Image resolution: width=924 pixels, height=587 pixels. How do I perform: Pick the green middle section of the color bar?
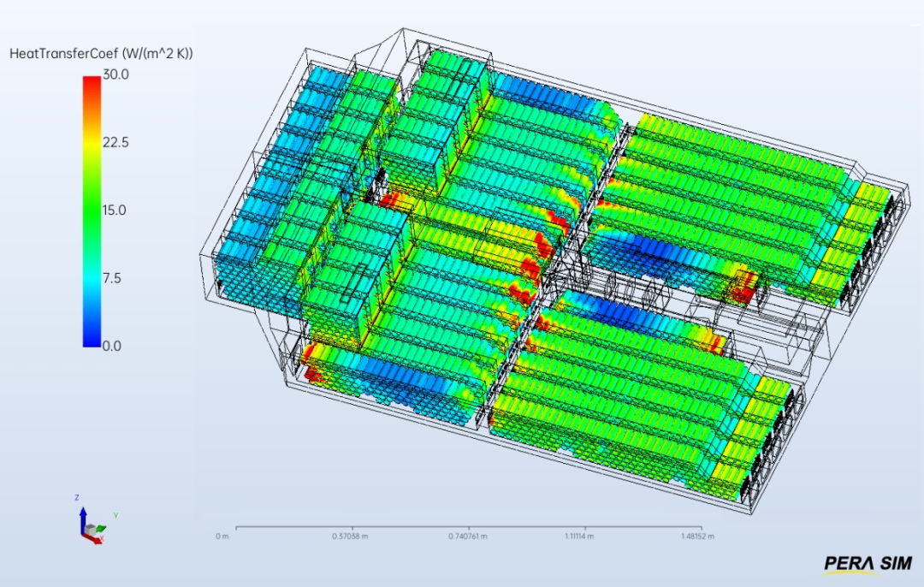coord(92,210)
